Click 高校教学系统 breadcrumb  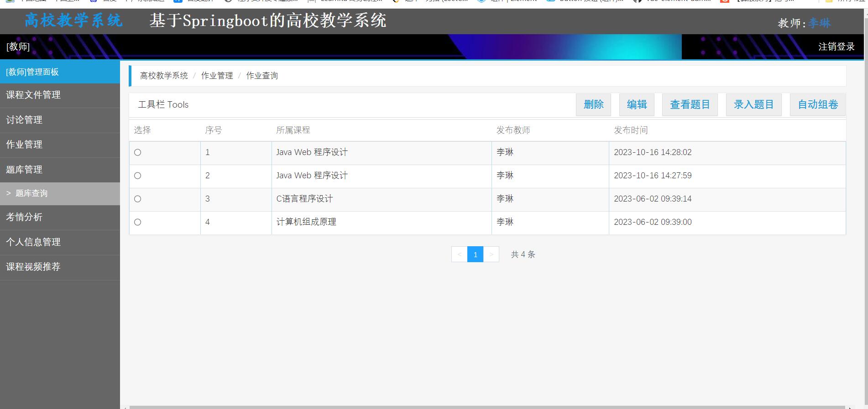(x=164, y=76)
